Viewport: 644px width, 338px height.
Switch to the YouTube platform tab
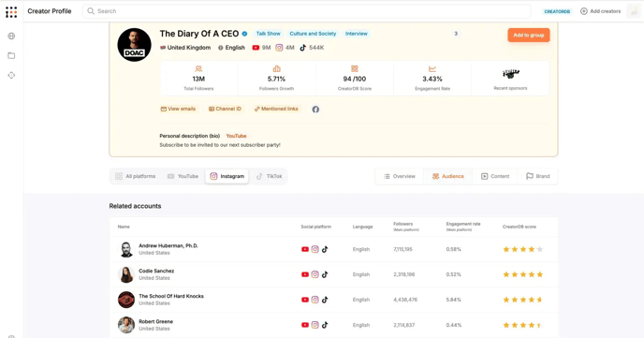click(183, 176)
